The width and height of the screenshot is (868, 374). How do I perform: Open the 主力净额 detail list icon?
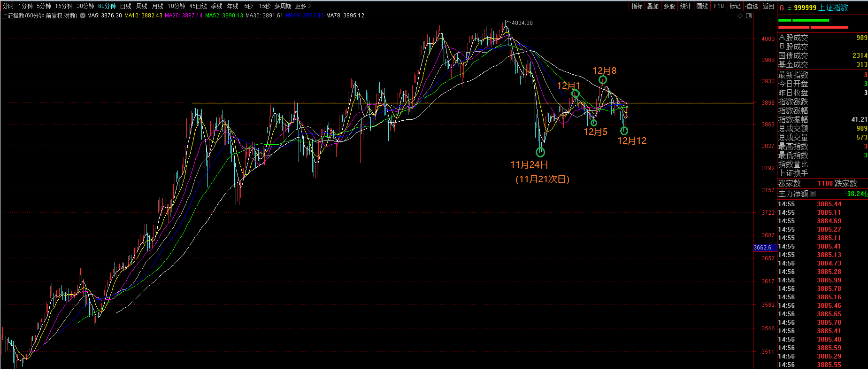click(x=813, y=194)
